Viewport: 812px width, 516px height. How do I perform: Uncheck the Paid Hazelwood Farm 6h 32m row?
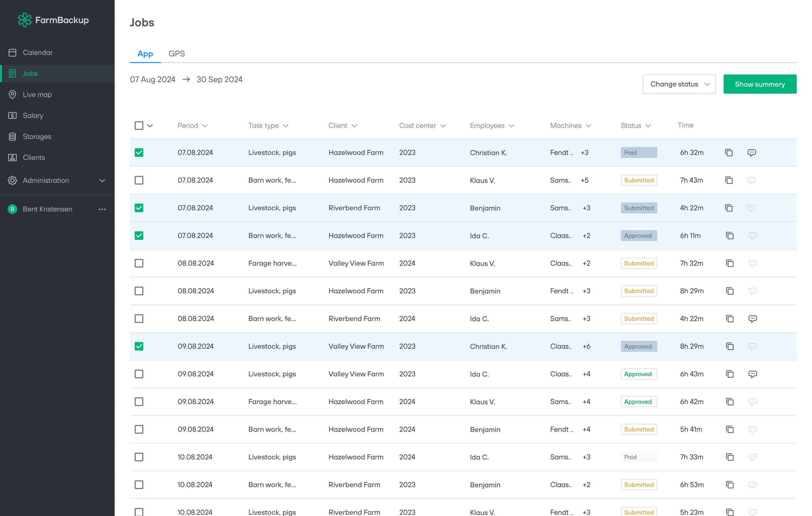139,153
